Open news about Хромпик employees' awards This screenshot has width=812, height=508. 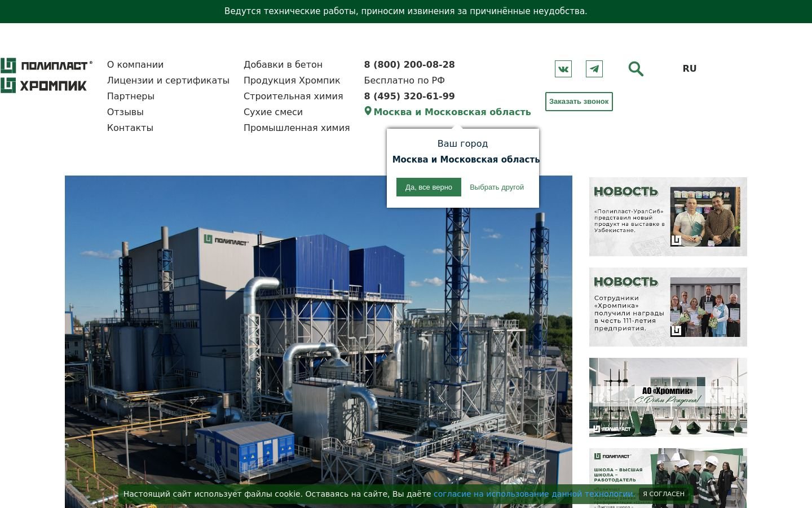click(668, 307)
